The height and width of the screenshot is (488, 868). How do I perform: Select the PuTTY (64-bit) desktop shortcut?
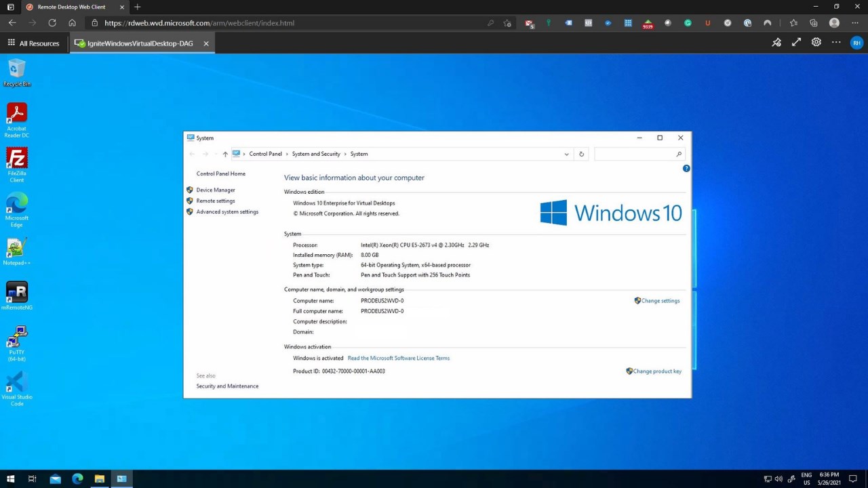click(x=17, y=344)
